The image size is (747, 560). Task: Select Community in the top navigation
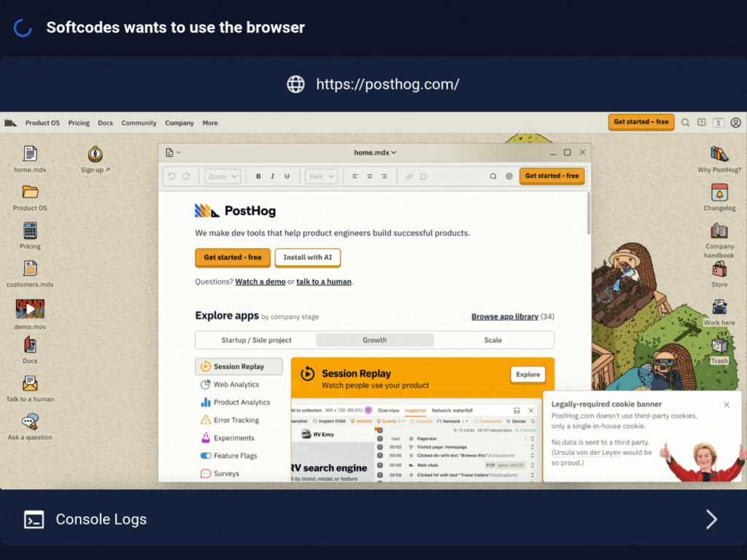[139, 122]
